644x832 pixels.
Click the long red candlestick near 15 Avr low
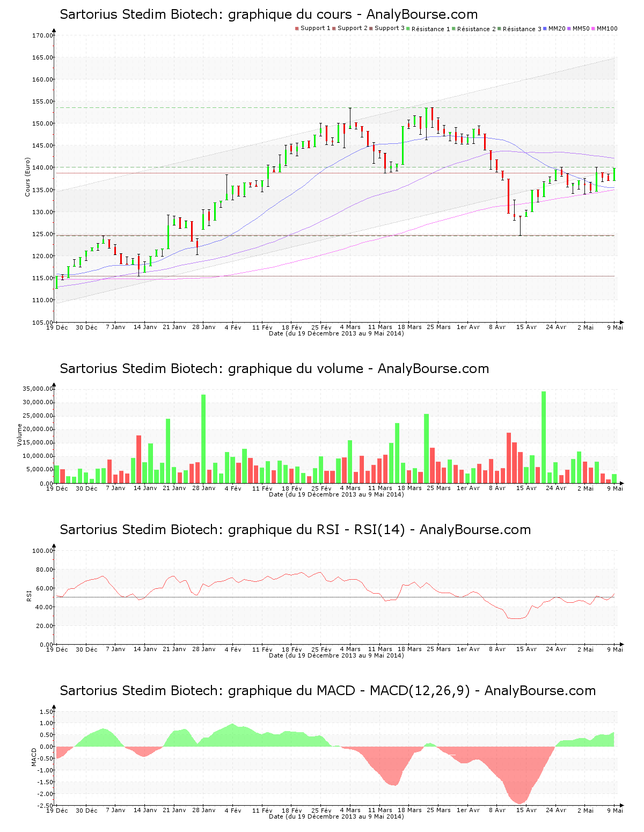pyautogui.click(x=508, y=196)
